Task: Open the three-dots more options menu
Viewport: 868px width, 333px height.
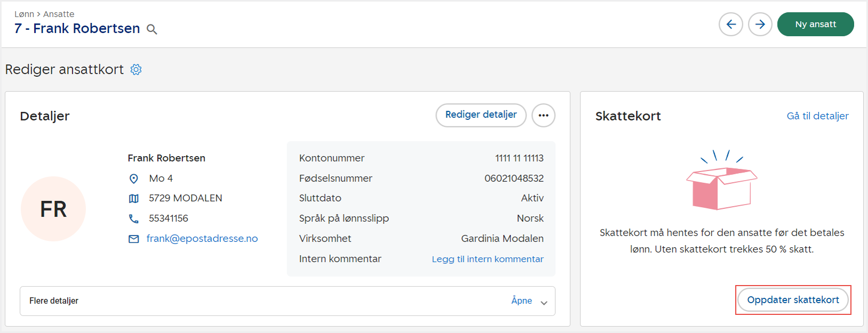Action: [x=543, y=116]
